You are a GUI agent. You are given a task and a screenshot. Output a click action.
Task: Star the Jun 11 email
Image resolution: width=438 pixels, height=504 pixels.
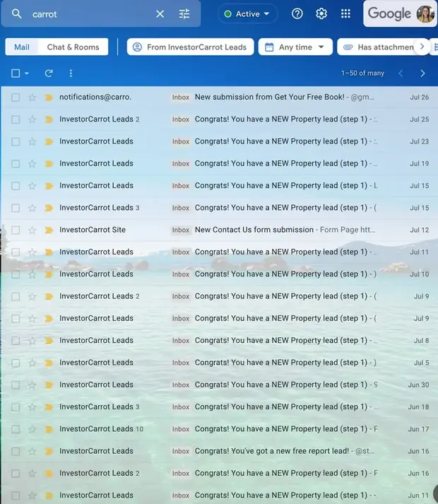(32, 496)
